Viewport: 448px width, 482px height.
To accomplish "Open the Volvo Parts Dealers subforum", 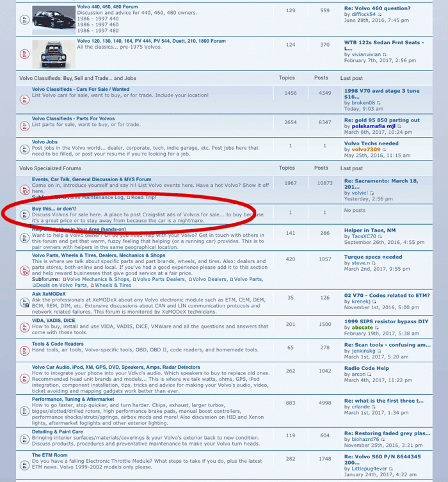I will click(161, 279).
